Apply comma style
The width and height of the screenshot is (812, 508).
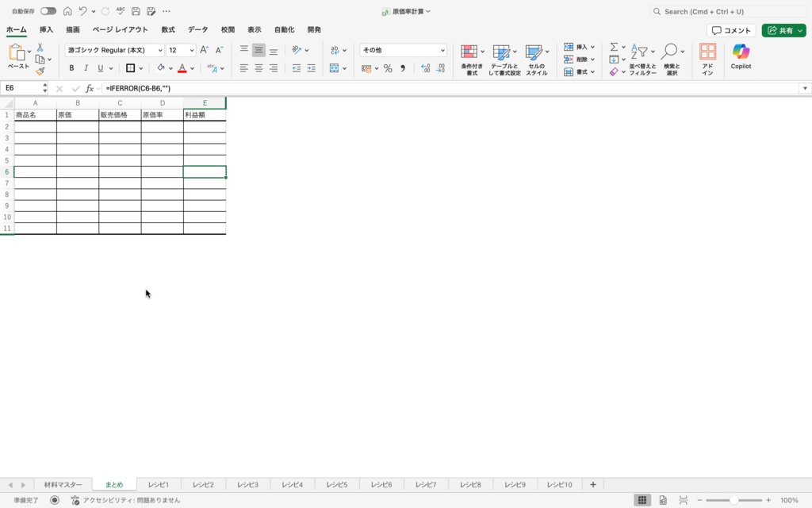point(402,68)
